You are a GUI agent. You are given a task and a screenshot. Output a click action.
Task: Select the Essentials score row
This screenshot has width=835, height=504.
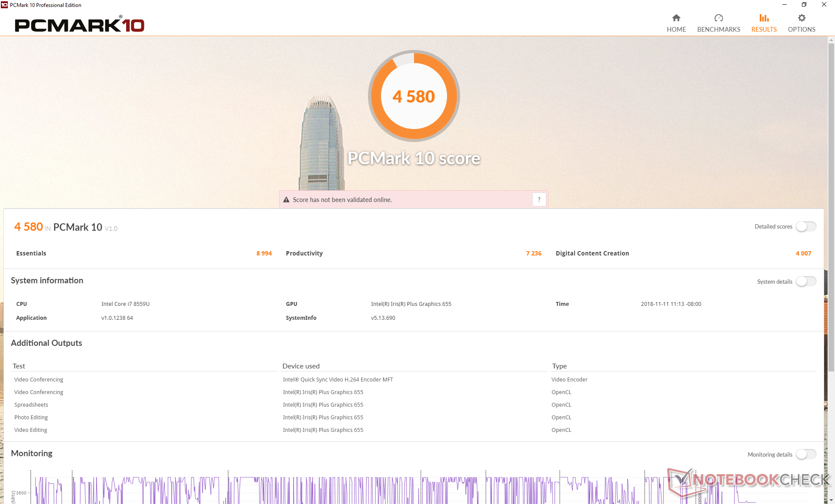point(144,253)
